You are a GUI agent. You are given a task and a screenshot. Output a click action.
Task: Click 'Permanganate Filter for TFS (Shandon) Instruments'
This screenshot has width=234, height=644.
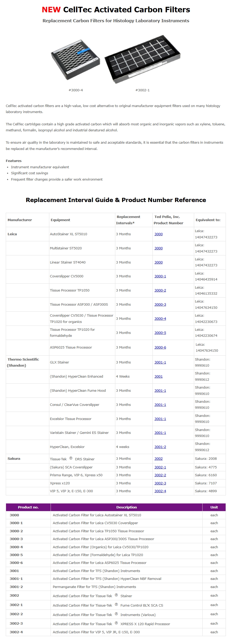94,587
